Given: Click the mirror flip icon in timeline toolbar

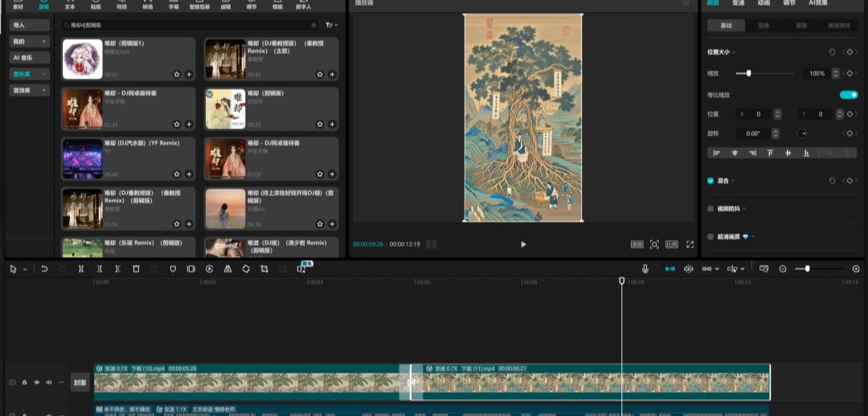Looking at the screenshot, I should pos(227,269).
